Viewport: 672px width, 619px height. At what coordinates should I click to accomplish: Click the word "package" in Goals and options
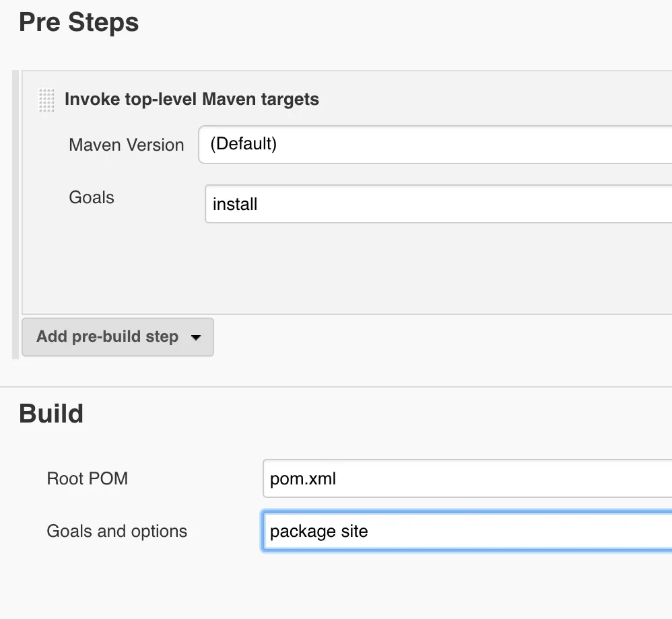click(x=298, y=532)
